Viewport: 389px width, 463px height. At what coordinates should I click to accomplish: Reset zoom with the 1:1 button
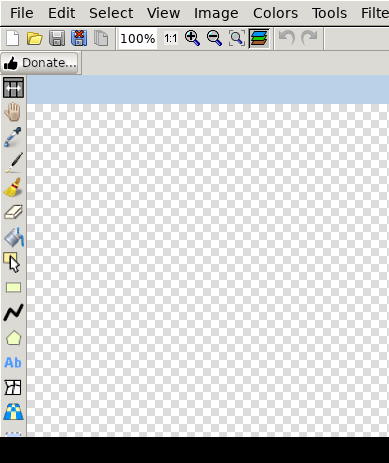[x=171, y=39]
